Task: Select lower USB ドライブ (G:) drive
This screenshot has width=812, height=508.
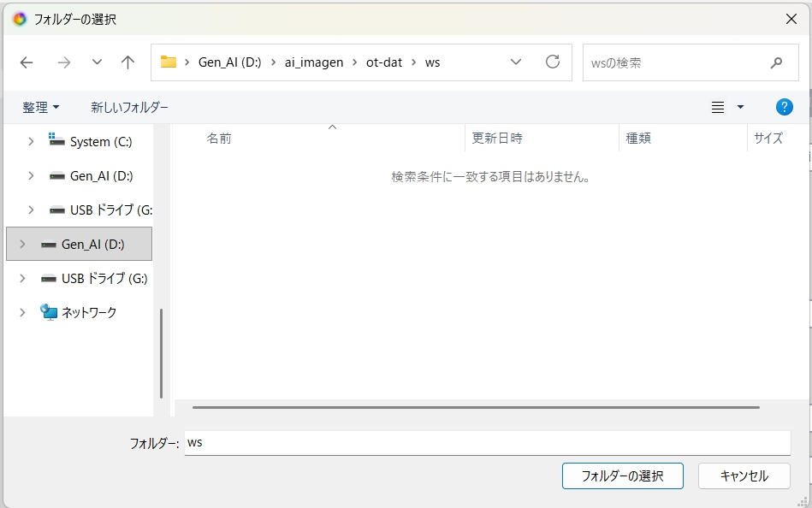Action: point(104,278)
